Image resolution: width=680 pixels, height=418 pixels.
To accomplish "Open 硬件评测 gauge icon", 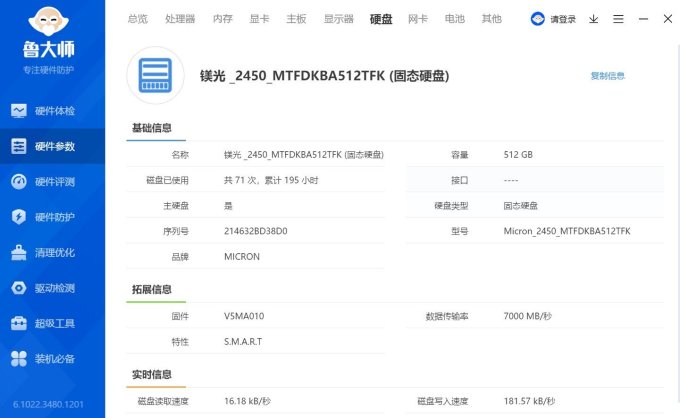I will click(19, 182).
